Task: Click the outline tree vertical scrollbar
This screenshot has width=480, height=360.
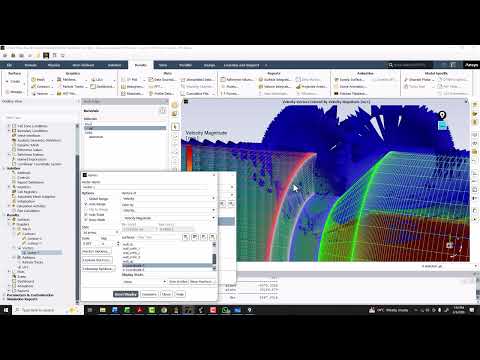Action: (x=77, y=213)
